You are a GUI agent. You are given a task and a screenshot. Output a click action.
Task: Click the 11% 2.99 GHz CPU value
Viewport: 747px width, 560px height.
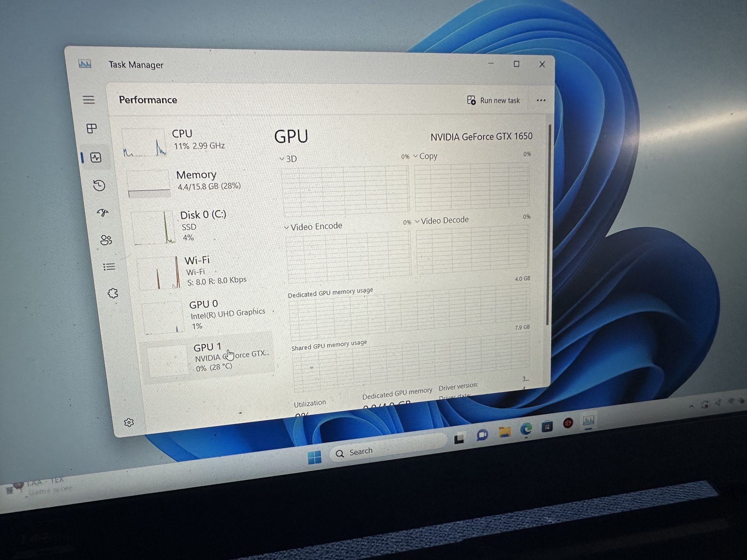(x=199, y=146)
